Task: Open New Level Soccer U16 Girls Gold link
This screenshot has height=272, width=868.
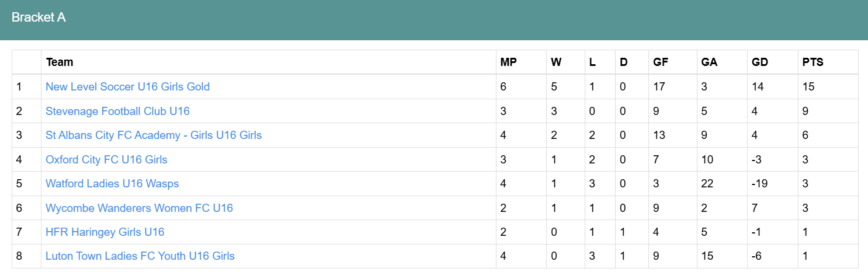Action: pyautogui.click(x=127, y=87)
